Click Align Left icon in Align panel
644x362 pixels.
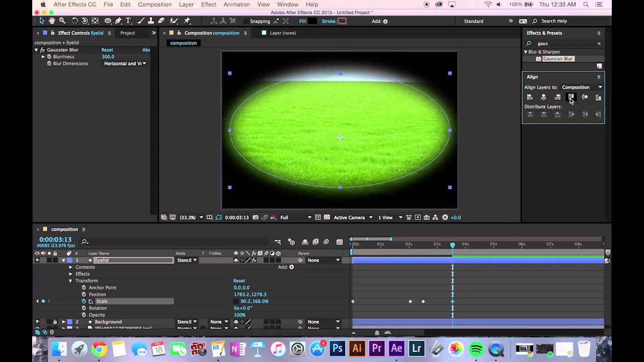point(530,97)
